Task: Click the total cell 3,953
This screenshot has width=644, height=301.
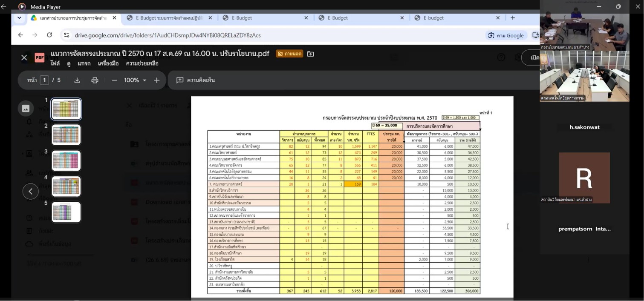Action: tap(353, 291)
